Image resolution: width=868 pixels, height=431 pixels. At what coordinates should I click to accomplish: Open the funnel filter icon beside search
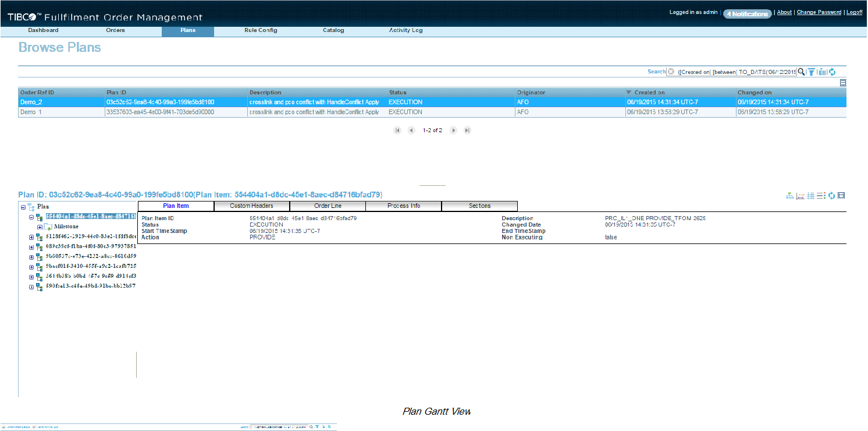pos(811,72)
